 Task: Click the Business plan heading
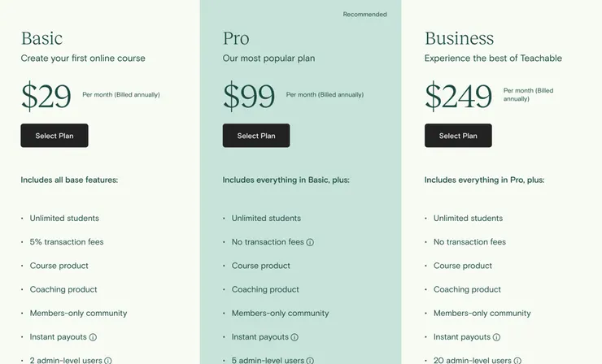pos(459,38)
